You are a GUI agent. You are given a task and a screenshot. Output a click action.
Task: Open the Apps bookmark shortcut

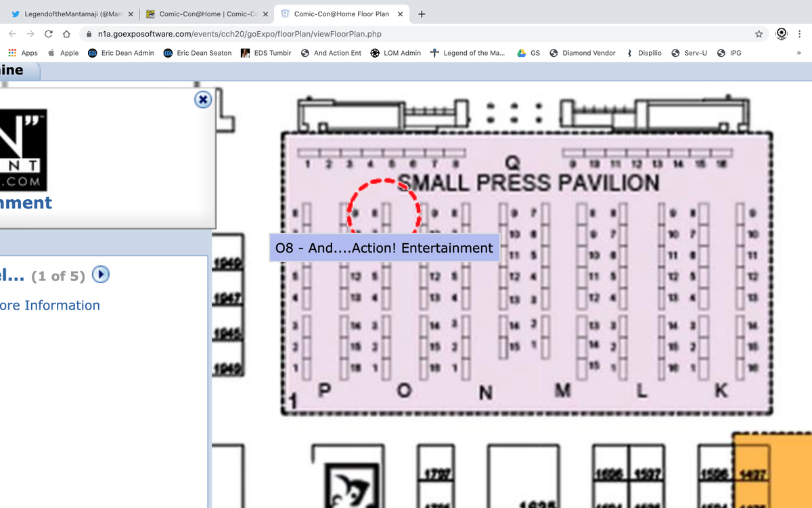pos(23,53)
